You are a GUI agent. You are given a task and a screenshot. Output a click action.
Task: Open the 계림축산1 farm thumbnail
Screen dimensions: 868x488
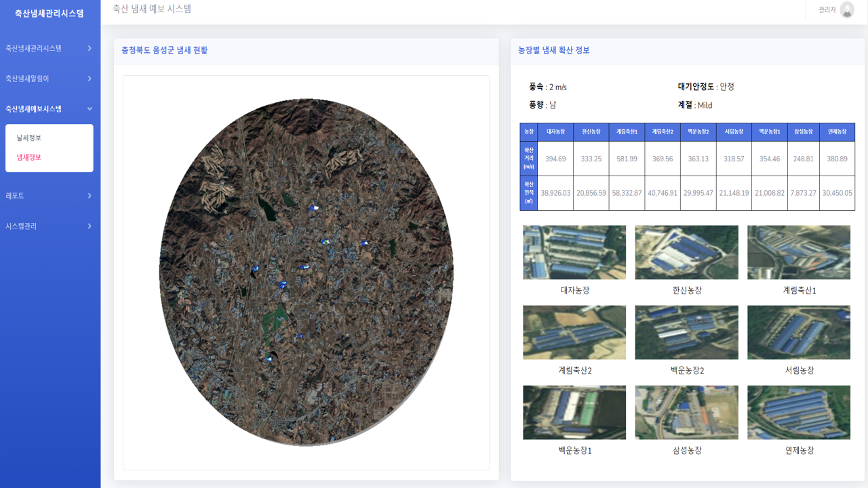pyautogui.click(x=799, y=252)
